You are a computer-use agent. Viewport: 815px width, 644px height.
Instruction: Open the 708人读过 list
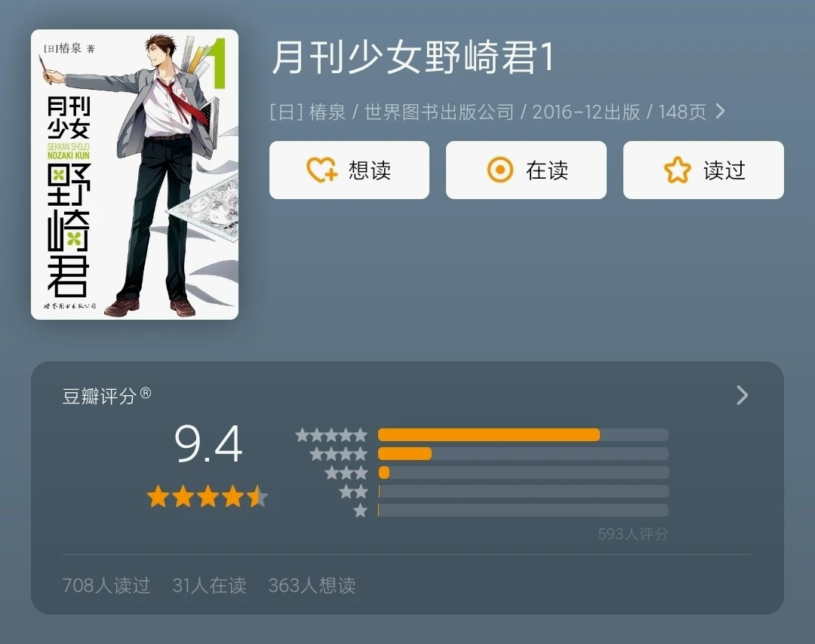(x=106, y=585)
